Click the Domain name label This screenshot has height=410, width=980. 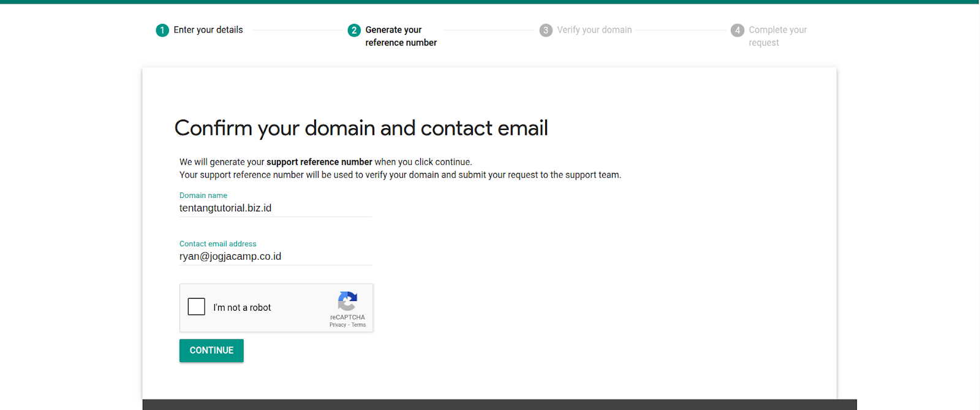tap(203, 196)
